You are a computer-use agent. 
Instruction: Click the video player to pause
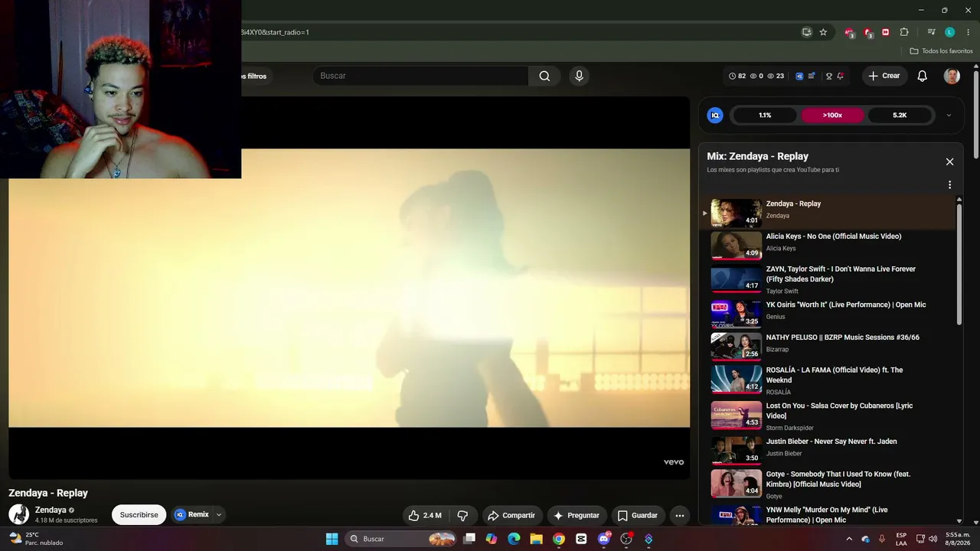point(349,288)
